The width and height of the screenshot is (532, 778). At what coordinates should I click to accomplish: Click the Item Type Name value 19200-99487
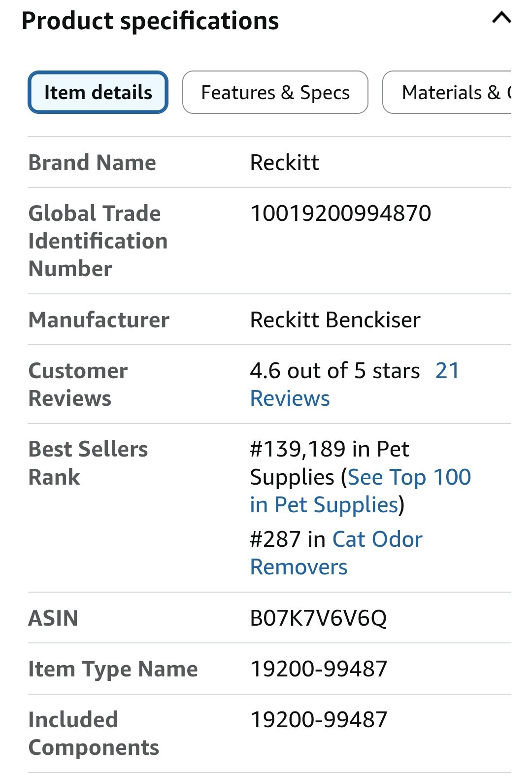319,669
